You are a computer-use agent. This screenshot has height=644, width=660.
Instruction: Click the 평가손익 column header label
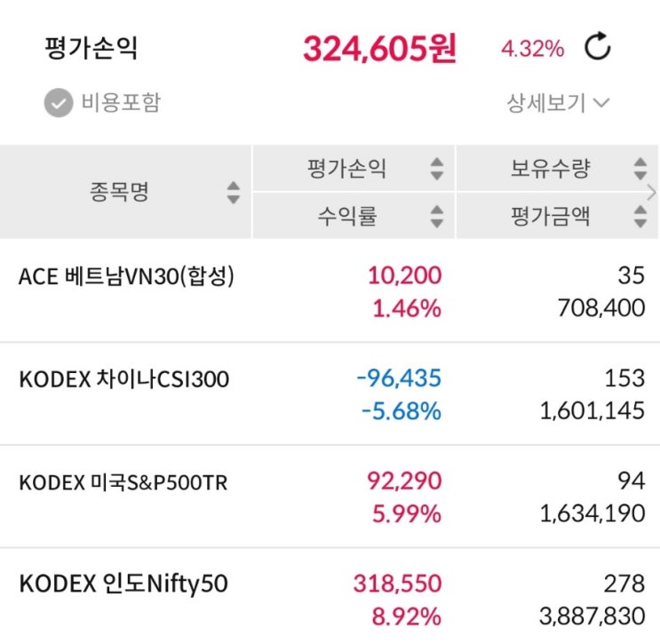[x=346, y=169]
